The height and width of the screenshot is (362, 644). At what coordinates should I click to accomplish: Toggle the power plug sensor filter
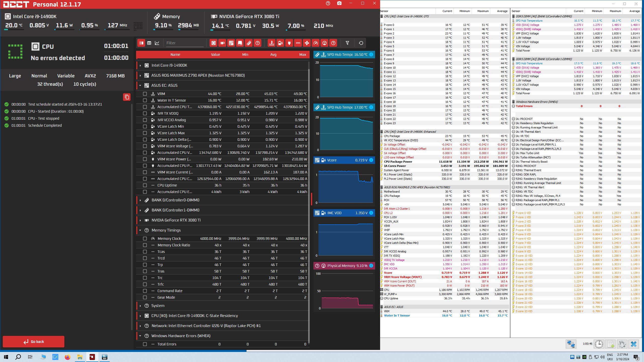pos(289,43)
